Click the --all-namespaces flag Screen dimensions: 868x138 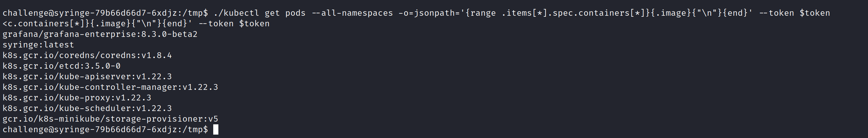[352, 13]
